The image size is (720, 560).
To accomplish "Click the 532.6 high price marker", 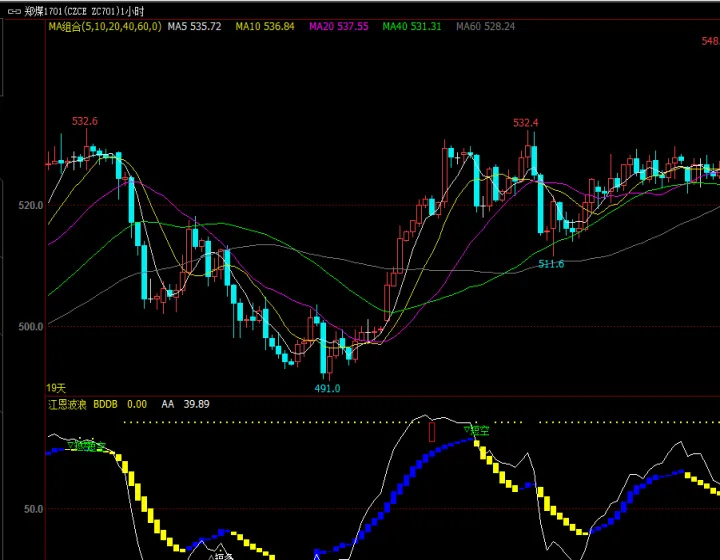I will pyautogui.click(x=85, y=121).
